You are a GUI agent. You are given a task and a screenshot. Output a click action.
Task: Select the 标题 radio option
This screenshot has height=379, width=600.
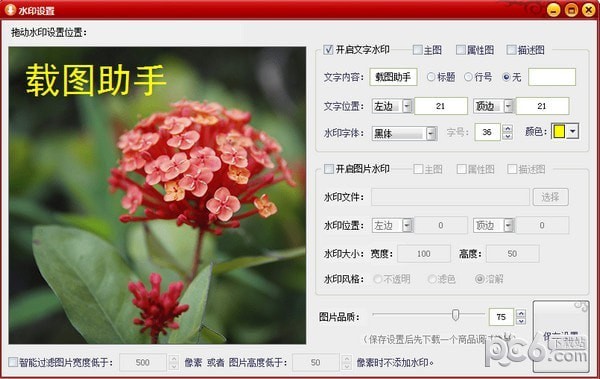pos(431,77)
